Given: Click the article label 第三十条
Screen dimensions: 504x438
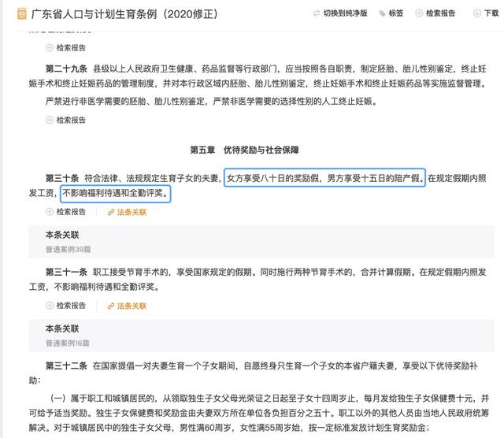Looking at the screenshot, I should [x=62, y=178].
